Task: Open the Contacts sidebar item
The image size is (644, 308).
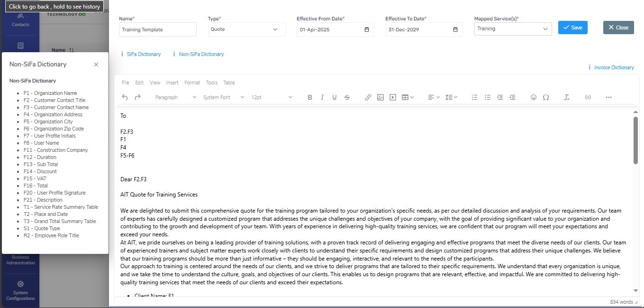Action: pos(20,19)
